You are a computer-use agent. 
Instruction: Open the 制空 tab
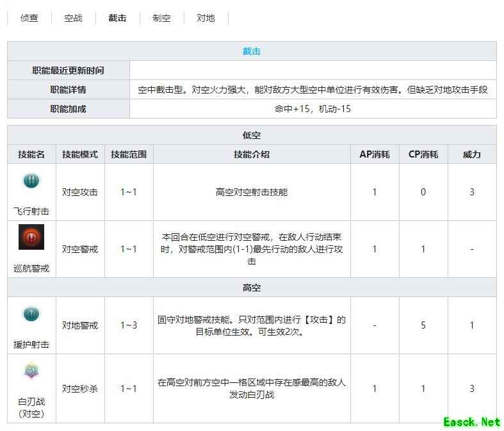161,18
